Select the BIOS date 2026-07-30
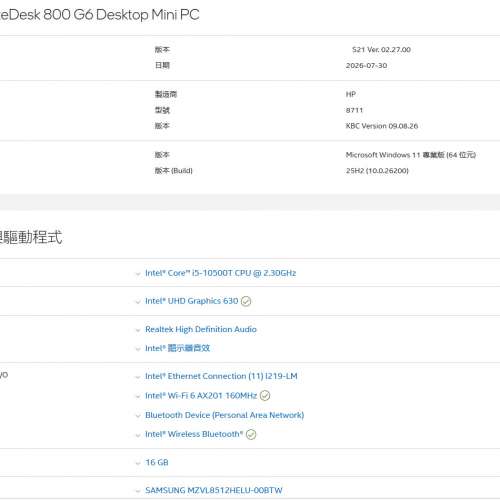 366,65
